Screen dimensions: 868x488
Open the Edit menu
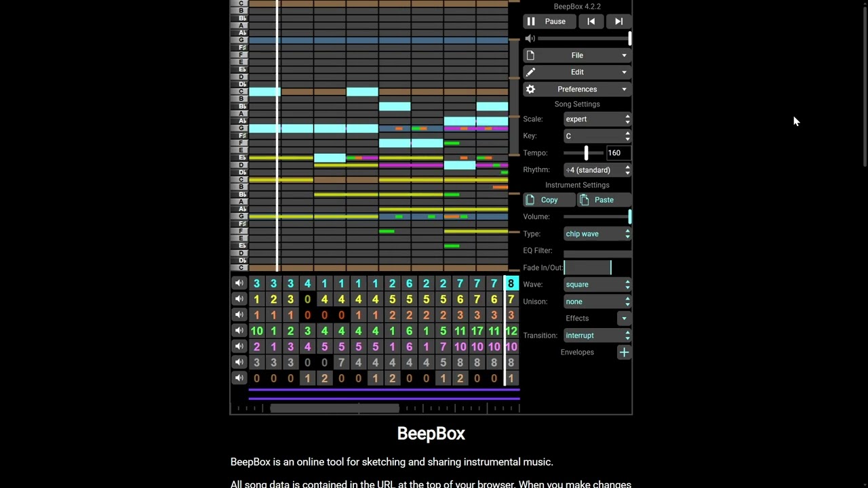coord(577,72)
